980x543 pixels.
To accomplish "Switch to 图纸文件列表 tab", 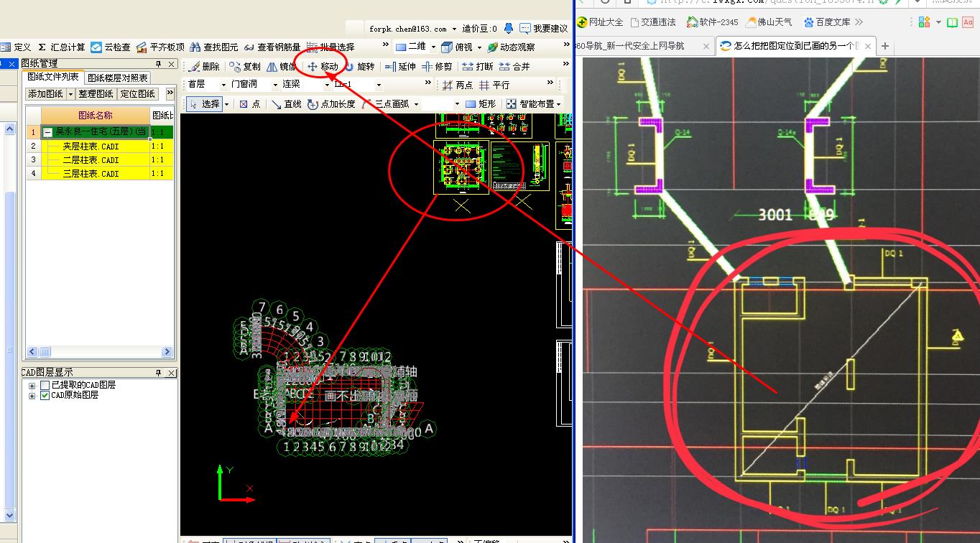I will [x=53, y=77].
